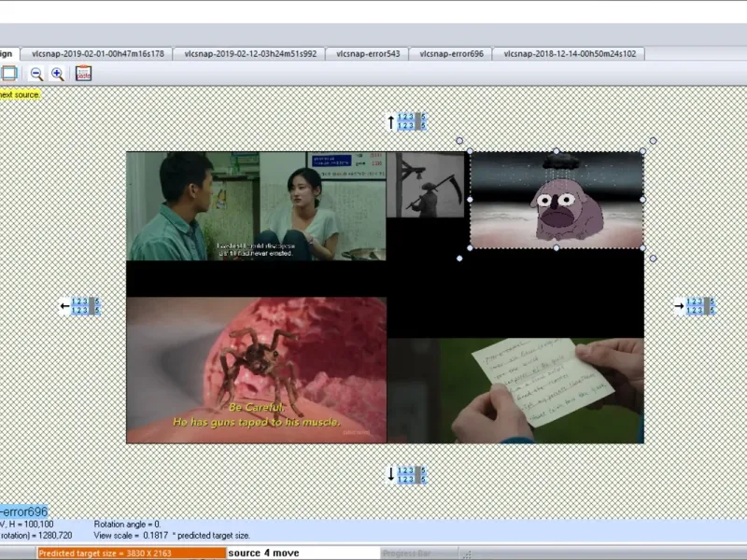Viewport: 747px width, 560px height.
Task: Click the highlighted '-error696' source label
Action: click(x=24, y=511)
